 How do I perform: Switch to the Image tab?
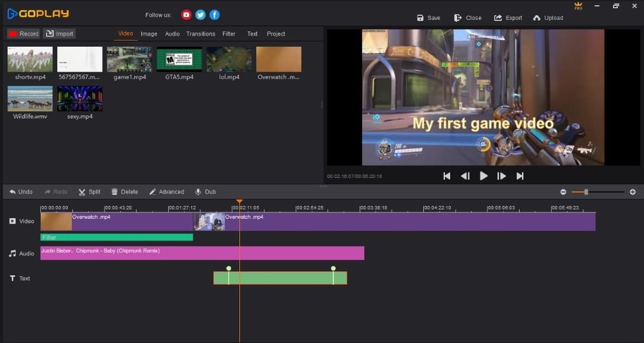tap(149, 34)
